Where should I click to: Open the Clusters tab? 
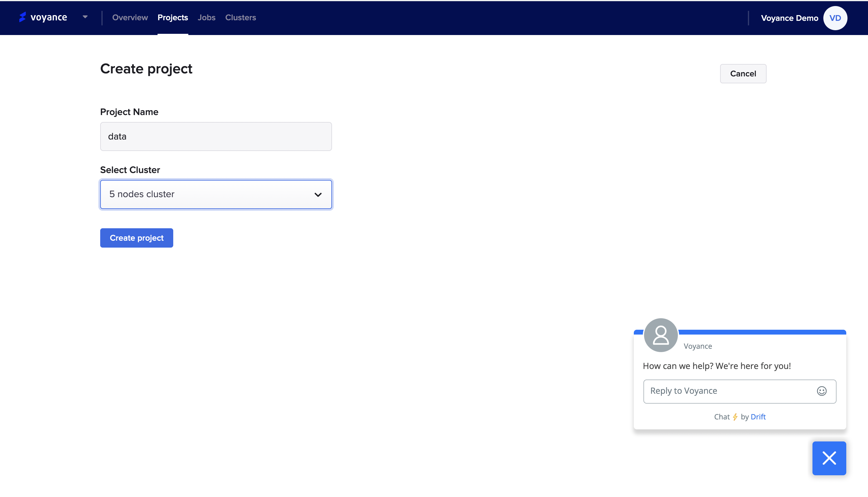[241, 18]
